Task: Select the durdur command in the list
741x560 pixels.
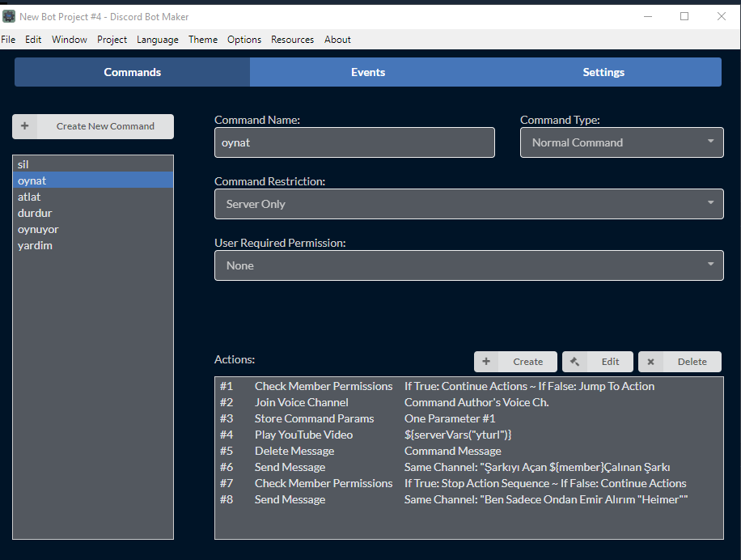Action: pyautogui.click(x=92, y=213)
